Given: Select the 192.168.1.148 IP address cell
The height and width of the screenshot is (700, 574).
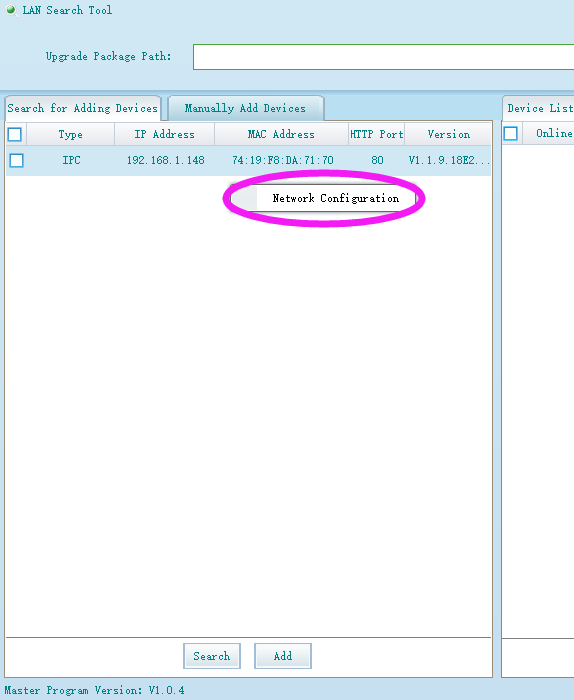Looking at the screenshot, I should [166, 160].
